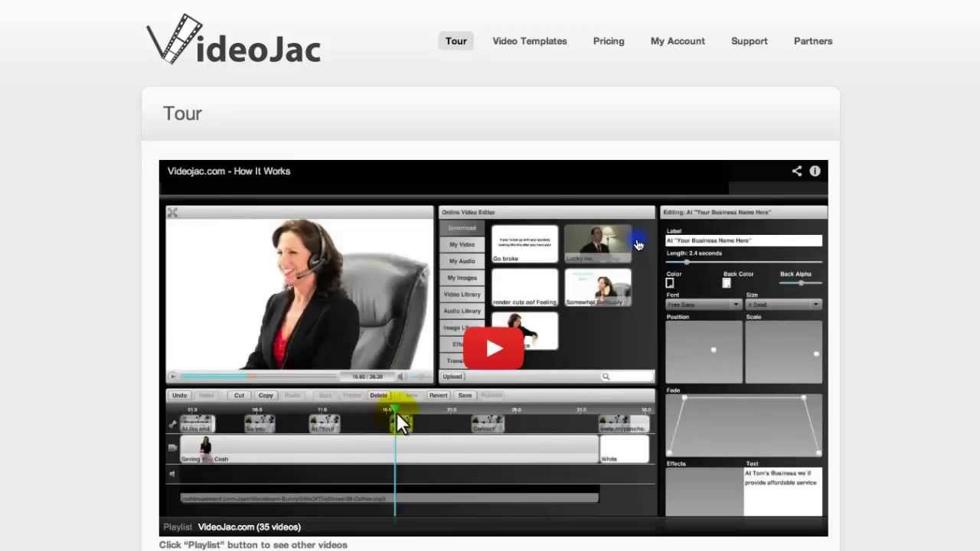Click the 'VideoJac.com (35 videos)' playlist title
The image size is (980, 551).
tap(250, 527)
